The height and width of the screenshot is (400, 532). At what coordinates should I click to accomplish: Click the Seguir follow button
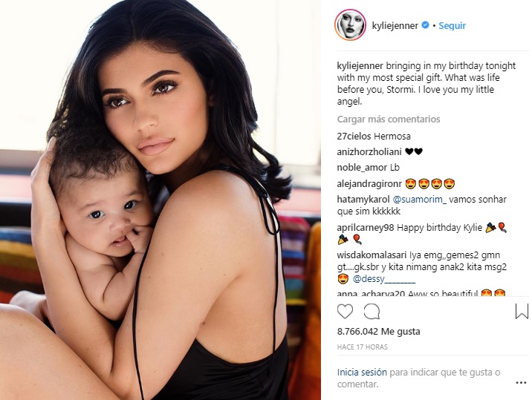pos(452,25)
